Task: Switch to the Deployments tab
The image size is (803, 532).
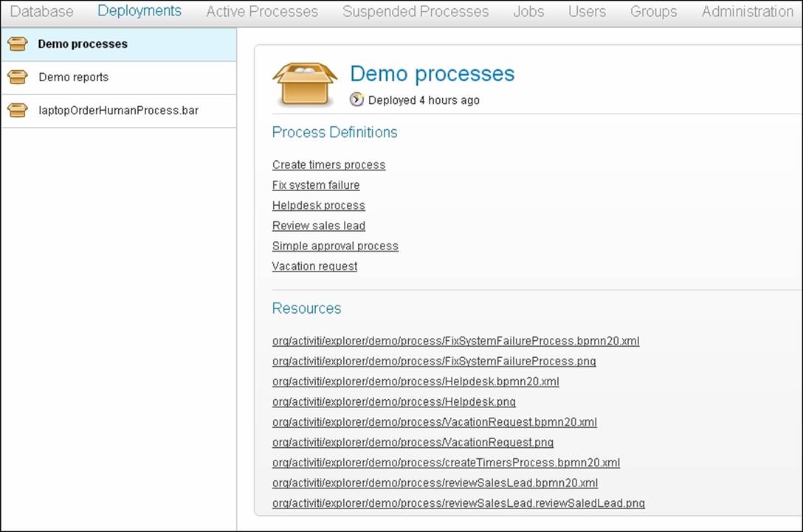Action: point(139,11)
